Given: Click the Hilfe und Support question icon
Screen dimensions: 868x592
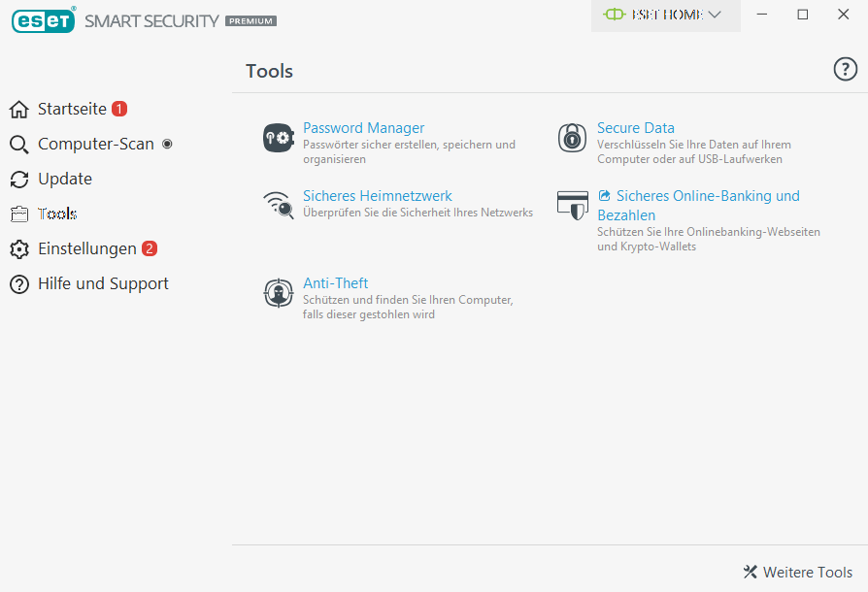Looking at the screenshot, I should [19, 284].
